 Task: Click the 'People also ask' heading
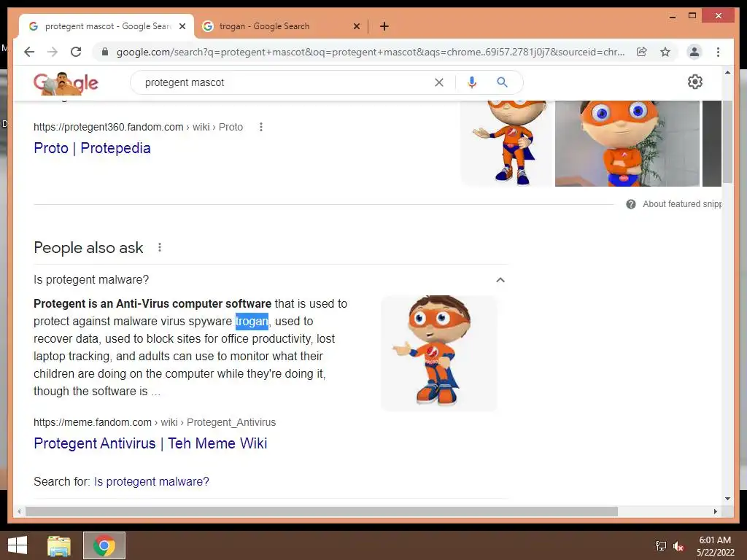pos(88,248)
